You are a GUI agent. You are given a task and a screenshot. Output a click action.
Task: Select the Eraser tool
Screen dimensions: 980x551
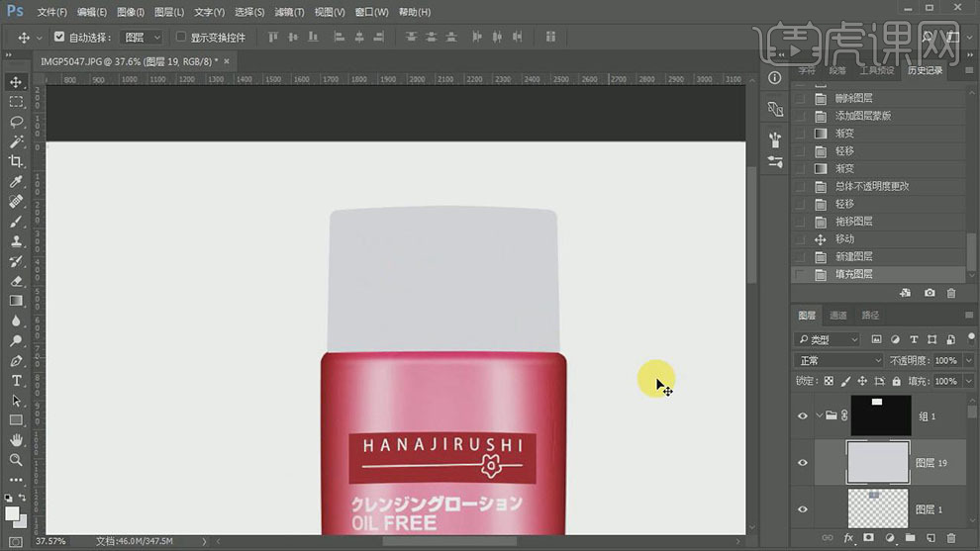(16, 281)
